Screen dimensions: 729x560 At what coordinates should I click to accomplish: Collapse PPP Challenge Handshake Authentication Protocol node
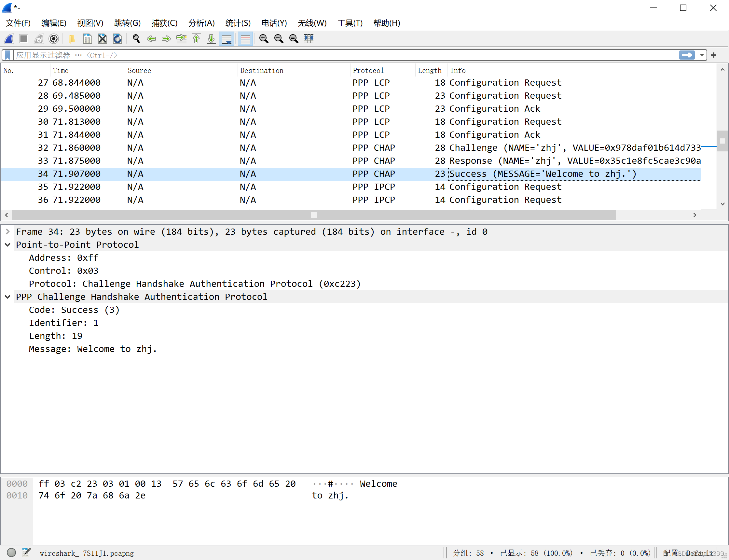[x=8, y=297]
